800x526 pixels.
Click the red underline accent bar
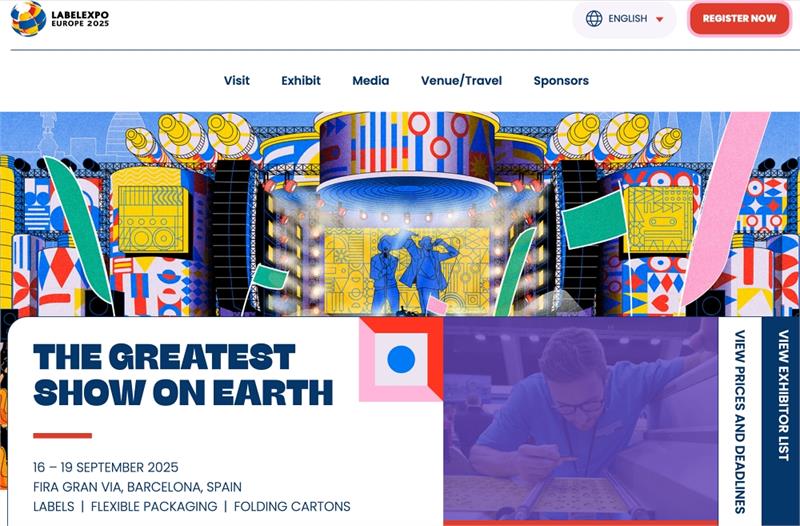(x=62, y=436)
